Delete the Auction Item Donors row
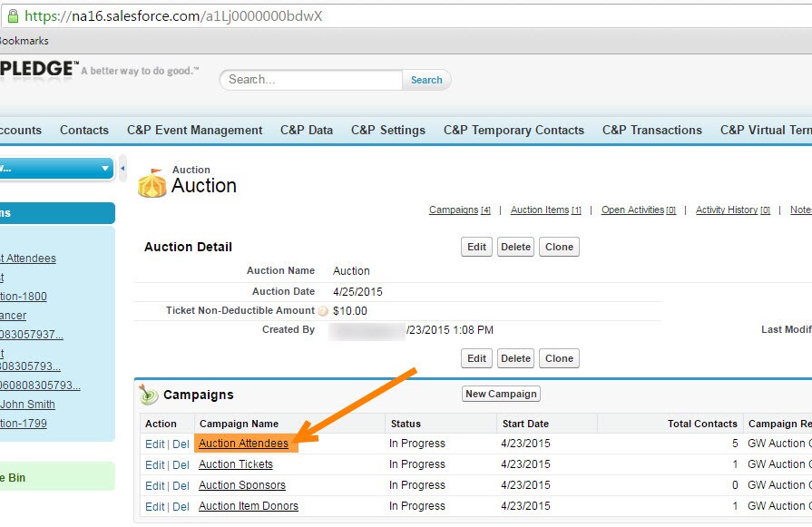Image resolution: width=812 pixels, height=527 pixels. (x=181, y=507)
